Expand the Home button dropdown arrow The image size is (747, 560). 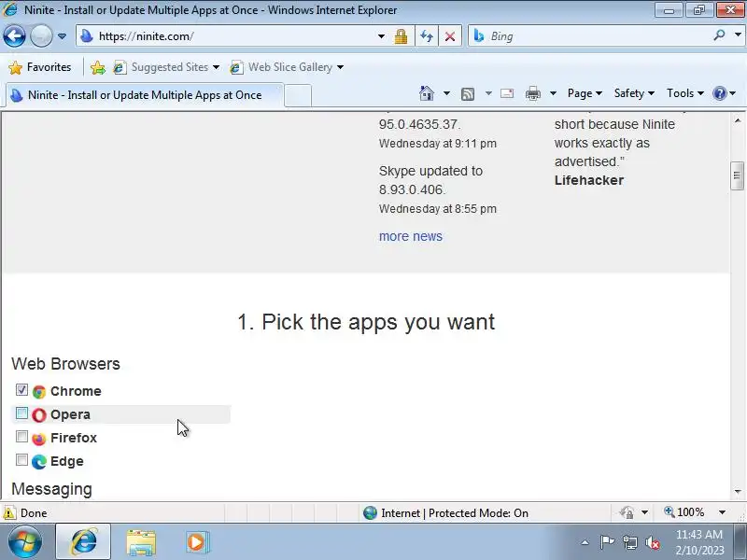tap(446, 93)
